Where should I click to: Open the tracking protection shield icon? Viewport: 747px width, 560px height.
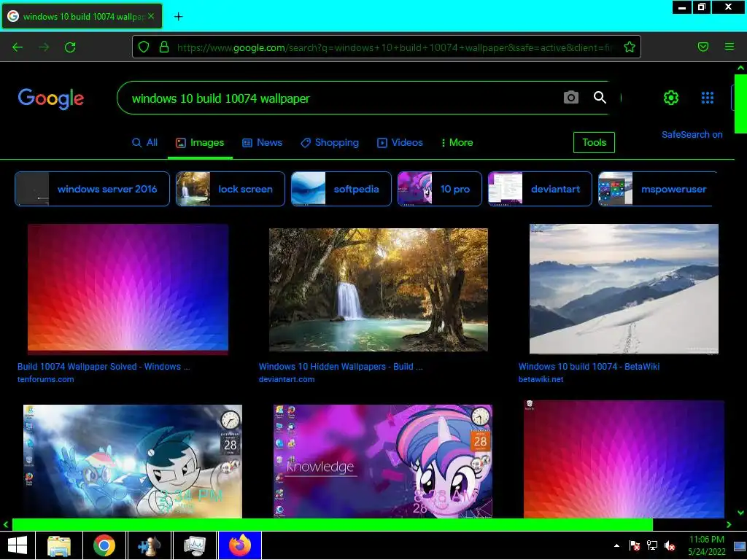click(144, 47)
